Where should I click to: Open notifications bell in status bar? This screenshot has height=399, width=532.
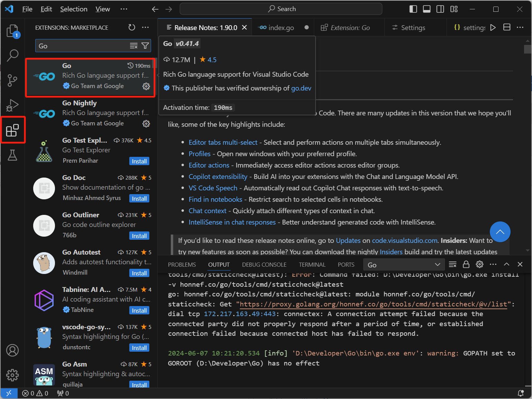(521, 393)
